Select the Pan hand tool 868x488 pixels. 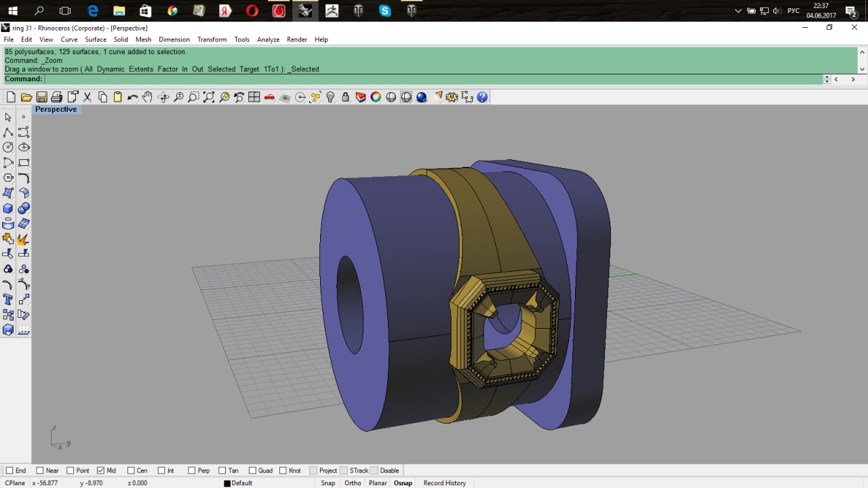click(x=147, y=98)
